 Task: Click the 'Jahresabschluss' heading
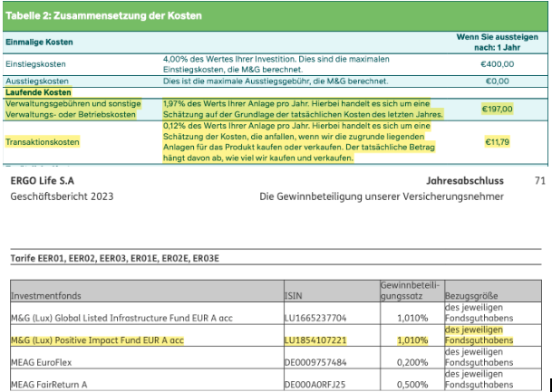click(465, 181)
